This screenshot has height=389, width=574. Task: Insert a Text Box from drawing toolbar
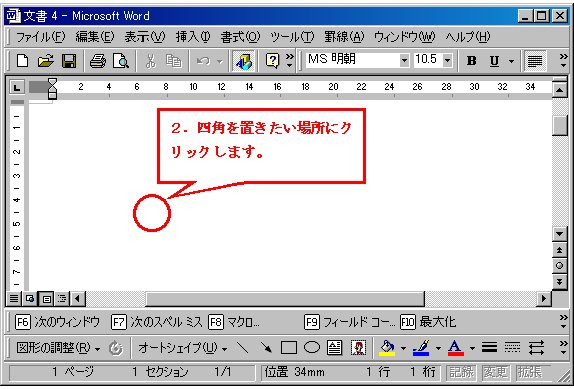click(x=334, y=348)
